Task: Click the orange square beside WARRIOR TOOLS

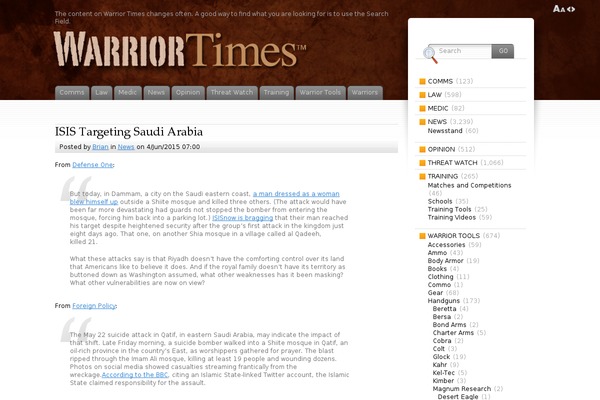Action: tap(422, 236)
